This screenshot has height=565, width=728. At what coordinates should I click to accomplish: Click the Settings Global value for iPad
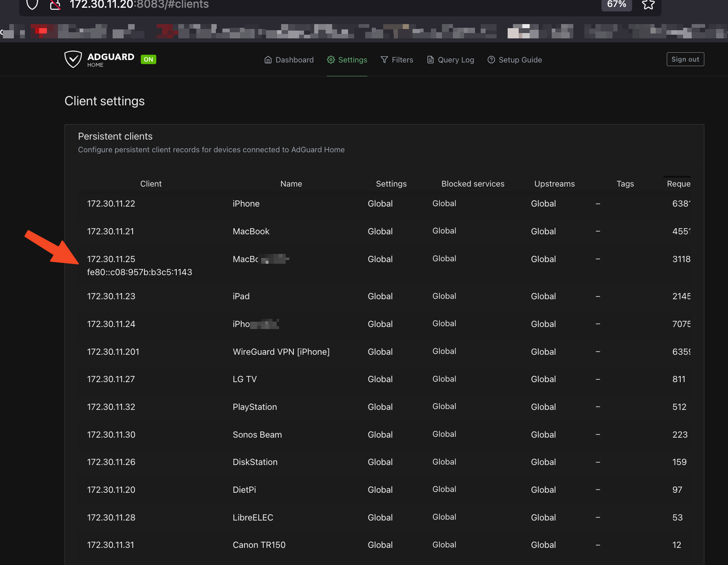pyautogui.click(x=380, y=296)
